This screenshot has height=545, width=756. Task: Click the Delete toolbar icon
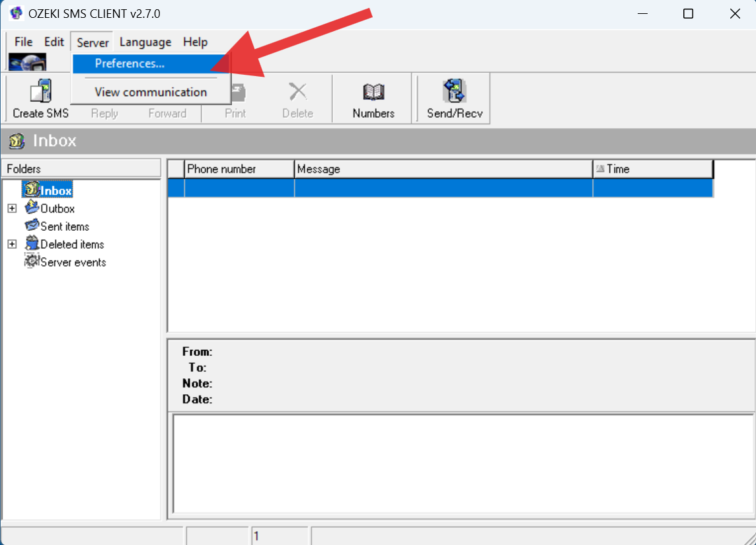[x=297, y=98]
